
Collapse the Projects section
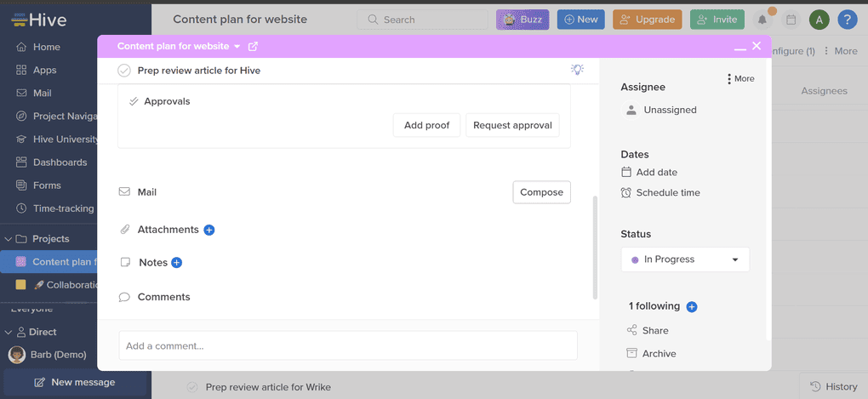pos(8,239)
